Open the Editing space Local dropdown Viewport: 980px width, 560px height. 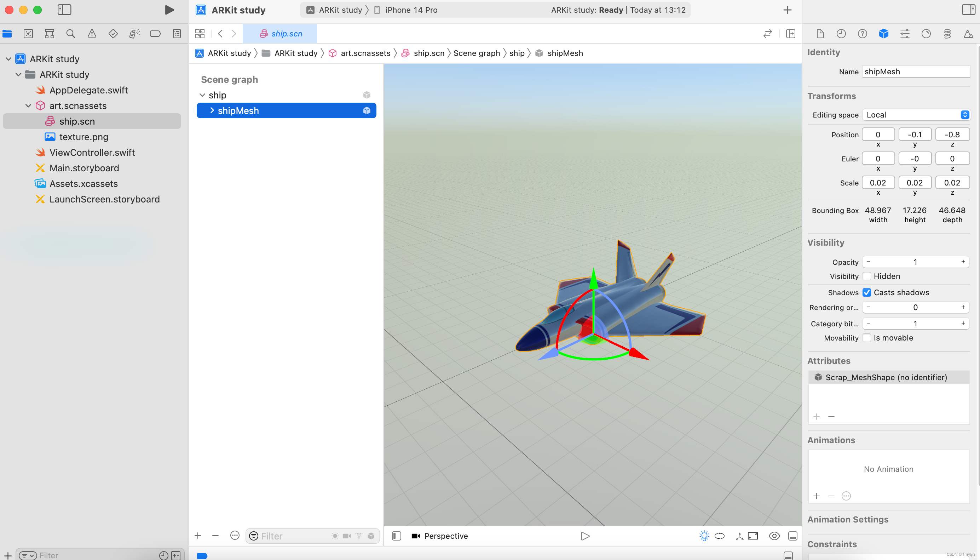point(916,115)
